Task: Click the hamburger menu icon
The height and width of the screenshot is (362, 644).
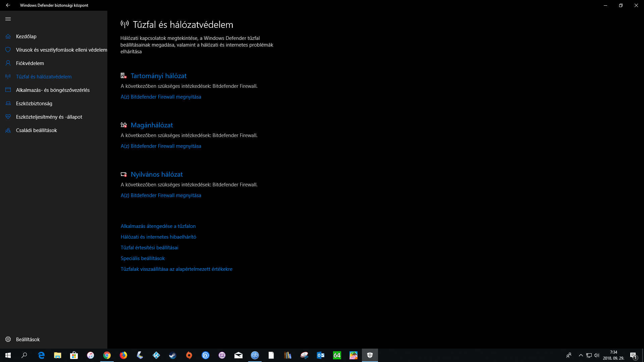Action: [8, 19]
